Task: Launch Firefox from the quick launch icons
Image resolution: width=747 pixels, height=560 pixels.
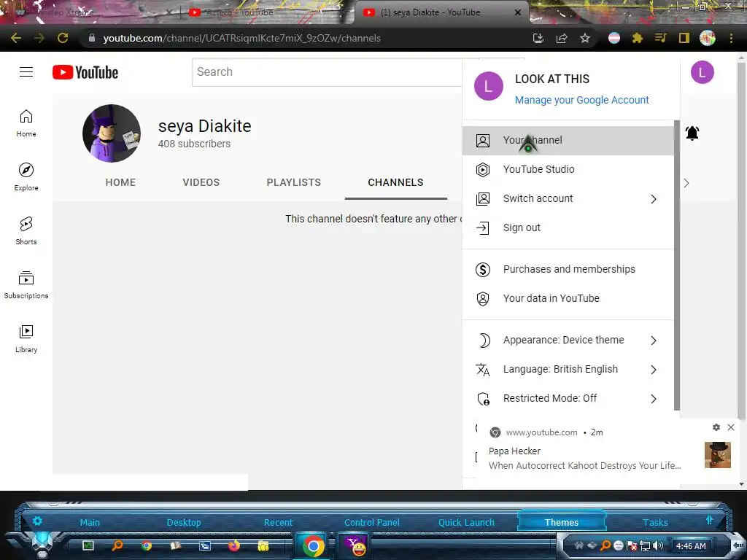Action: [234, 545]
